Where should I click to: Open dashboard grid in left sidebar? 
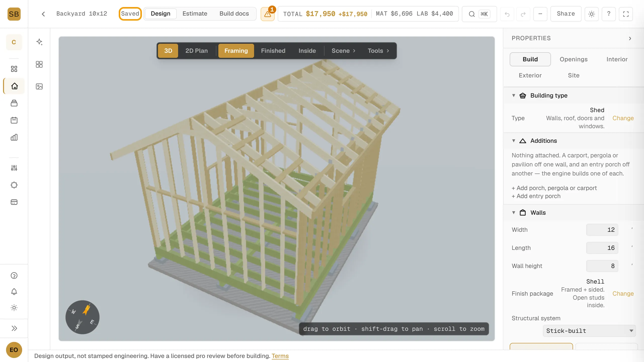[x=14, y=69]
